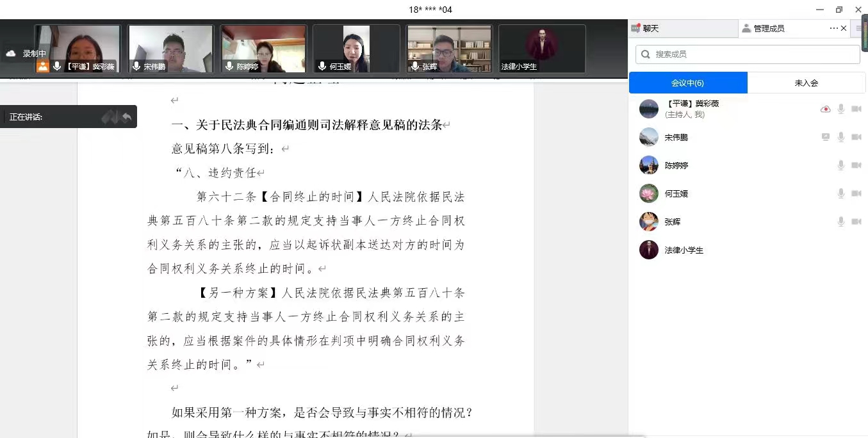
Task: Click the mic icon on 何玉媛's video tile
Action: tap(322, 66)
